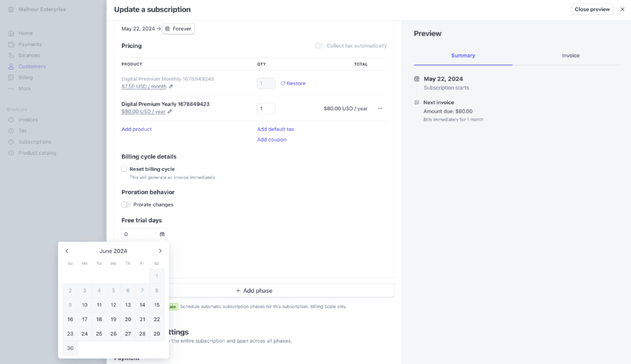This screenshot has width=631, height=364.
Task: Open Customers in the left sidebar
Action: coord(31,67)
